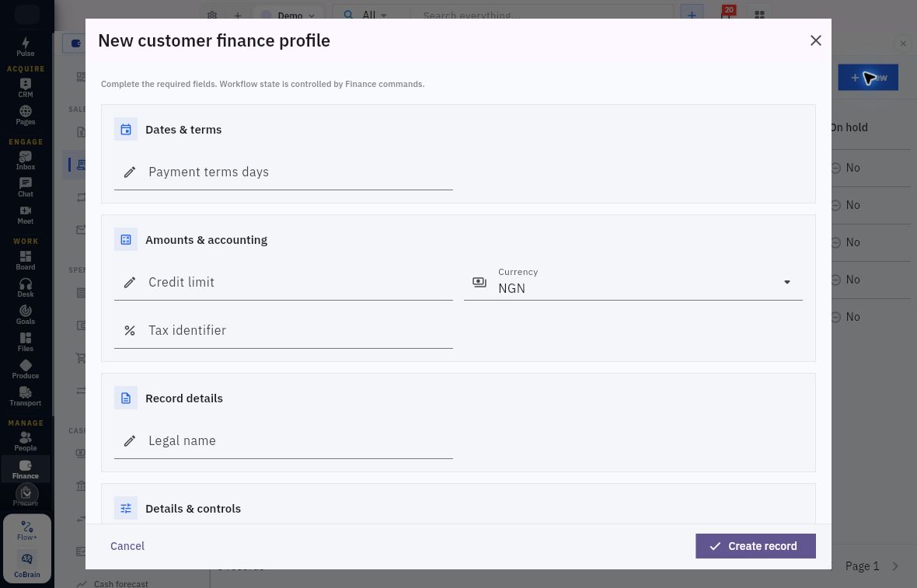Click the banknote icon beside Currency
917x588 pixels.
(x=479, y=282)
